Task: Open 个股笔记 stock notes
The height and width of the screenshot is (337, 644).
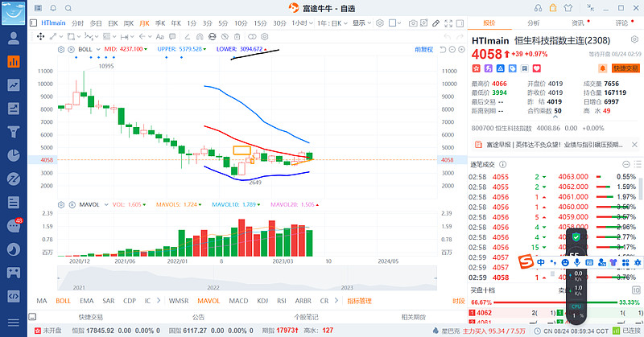Action: [306, 317]
